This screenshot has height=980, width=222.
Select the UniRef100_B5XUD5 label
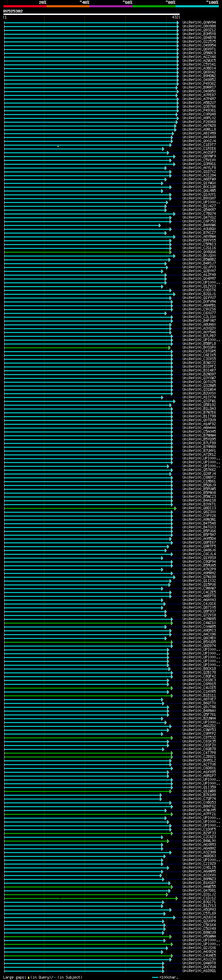(x=199, y=642)
